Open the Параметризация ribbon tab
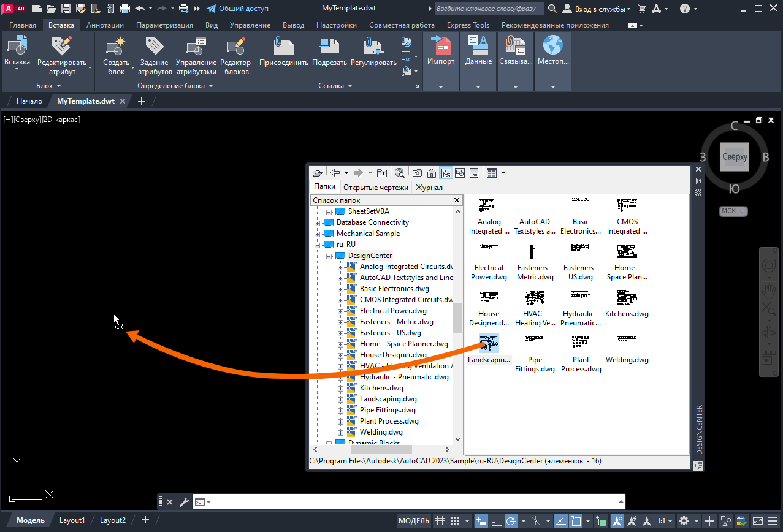783x532 pixels. click(164, 25)
